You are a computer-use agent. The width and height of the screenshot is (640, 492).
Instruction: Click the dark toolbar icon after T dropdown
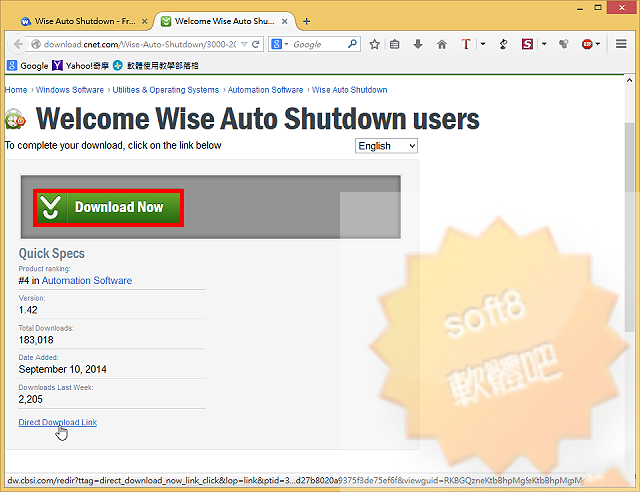click(503, 44)
